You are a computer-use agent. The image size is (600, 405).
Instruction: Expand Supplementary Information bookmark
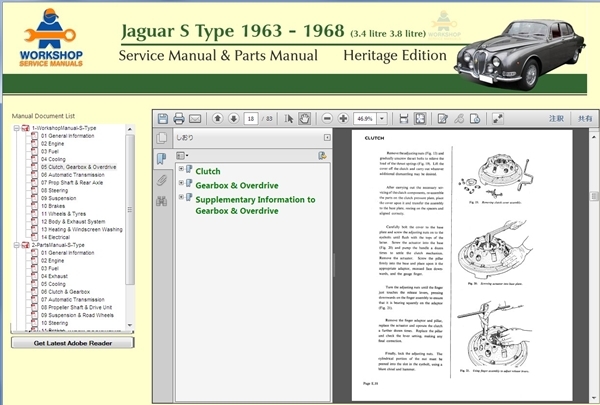click(181, 197)
